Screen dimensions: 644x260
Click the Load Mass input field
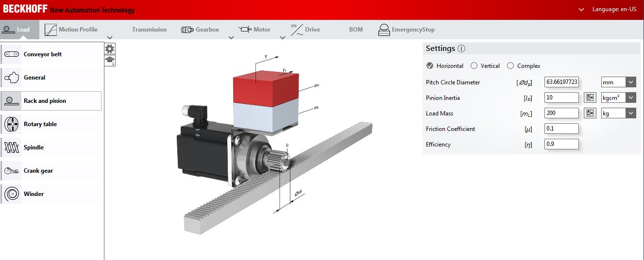(x=561, y=114)
